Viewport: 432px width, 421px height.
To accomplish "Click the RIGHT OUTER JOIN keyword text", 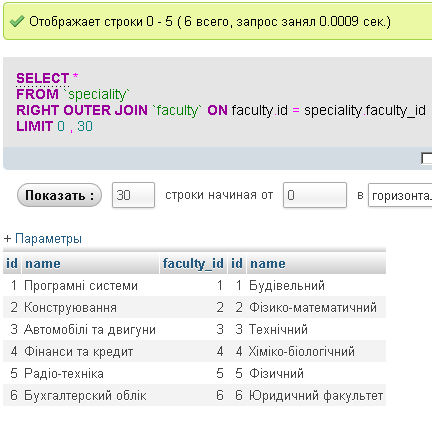I will [x=82, y=110].
